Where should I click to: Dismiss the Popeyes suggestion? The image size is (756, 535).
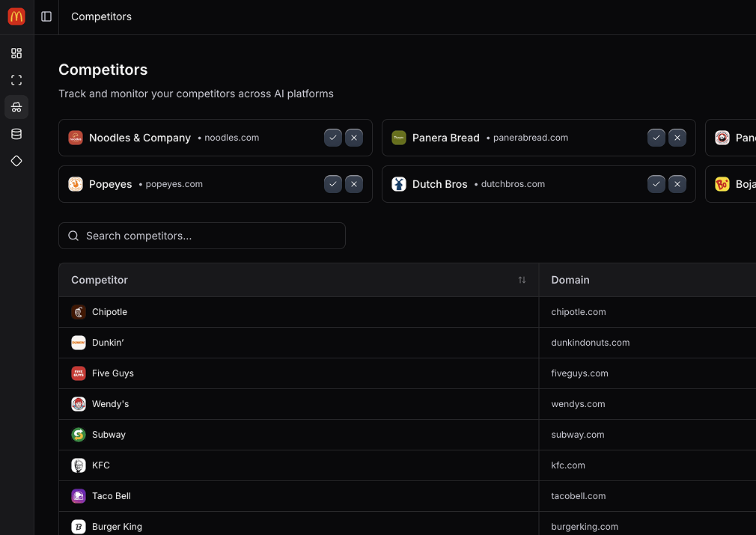(354, 184)
